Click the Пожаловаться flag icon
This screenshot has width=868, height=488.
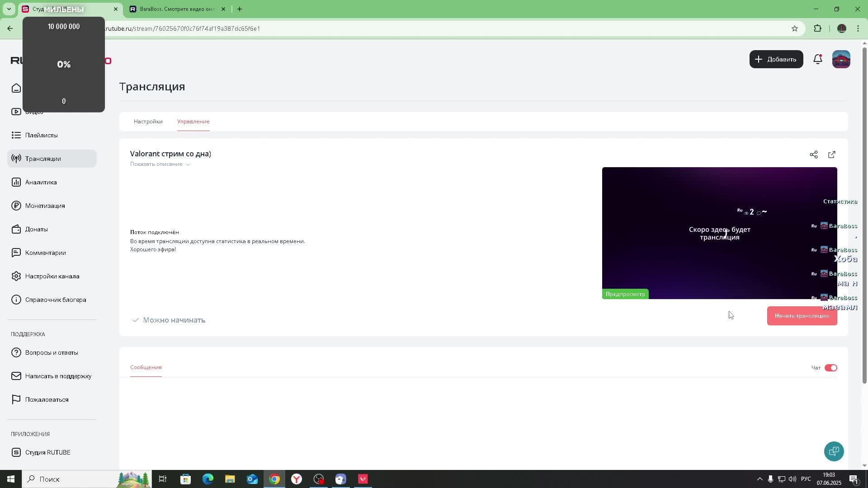(x=16, y=399)
